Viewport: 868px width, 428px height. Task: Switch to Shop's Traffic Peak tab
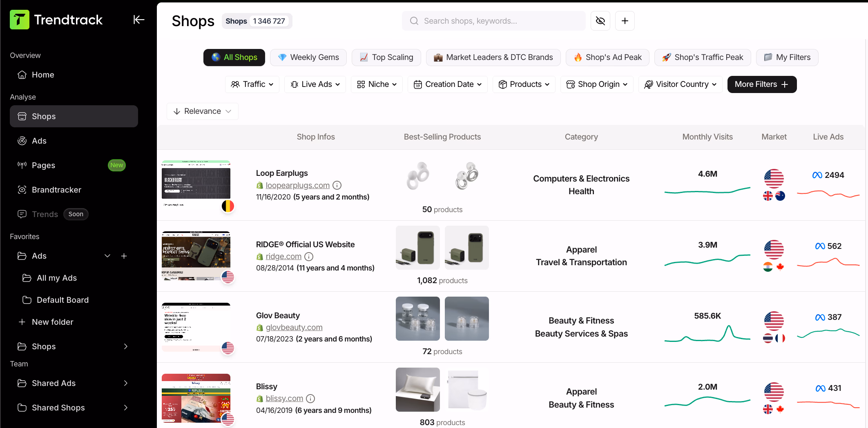[x=702, y=57]
